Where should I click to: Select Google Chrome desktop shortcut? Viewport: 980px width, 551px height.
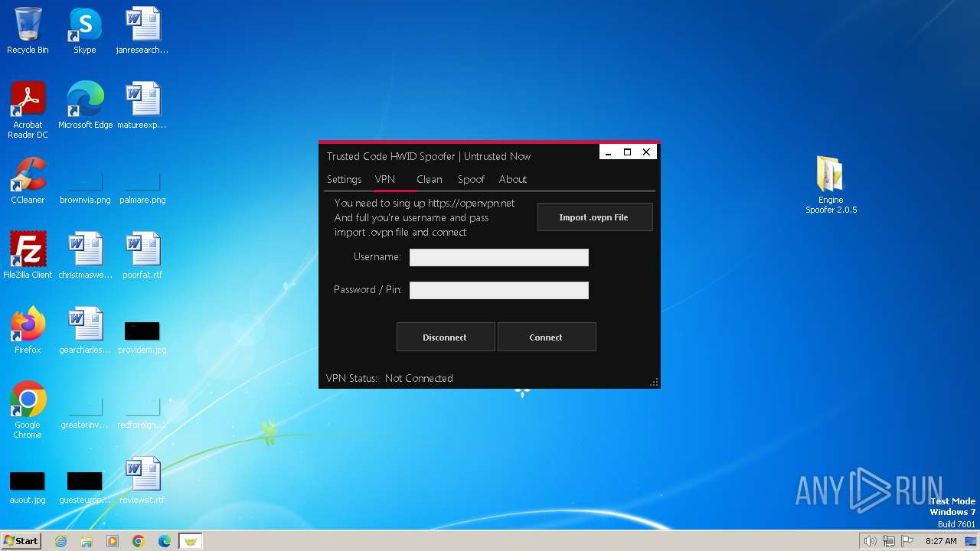(28, 410)
